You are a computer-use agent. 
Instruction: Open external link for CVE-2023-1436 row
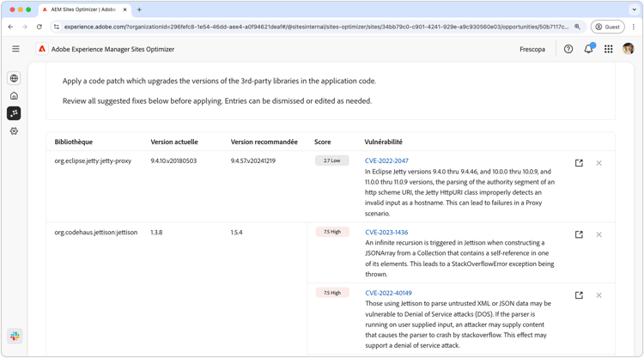pos(579,234)
